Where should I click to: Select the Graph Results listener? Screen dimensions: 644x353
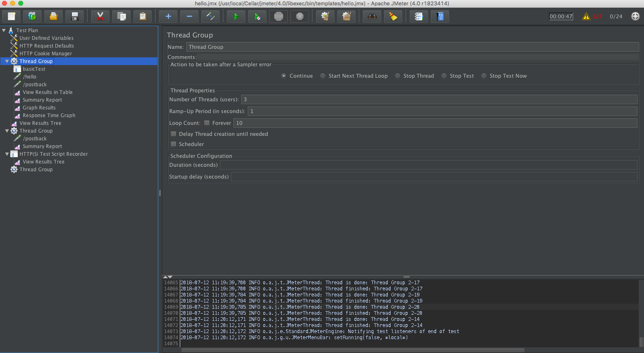point(39,107)
